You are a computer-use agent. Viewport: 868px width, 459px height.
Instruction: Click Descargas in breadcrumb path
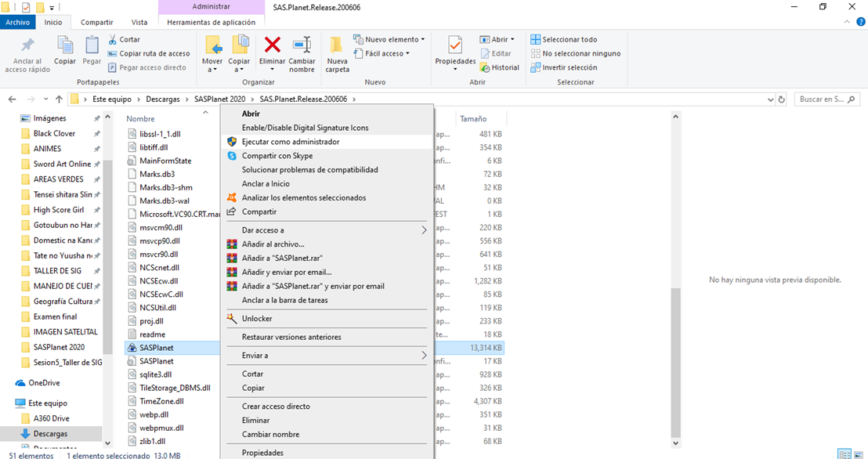pos(163,99)
